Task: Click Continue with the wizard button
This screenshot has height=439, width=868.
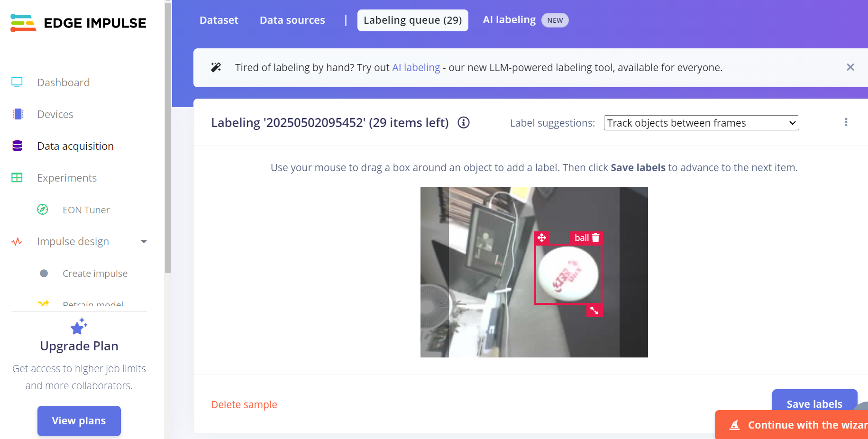Action: 792,425
